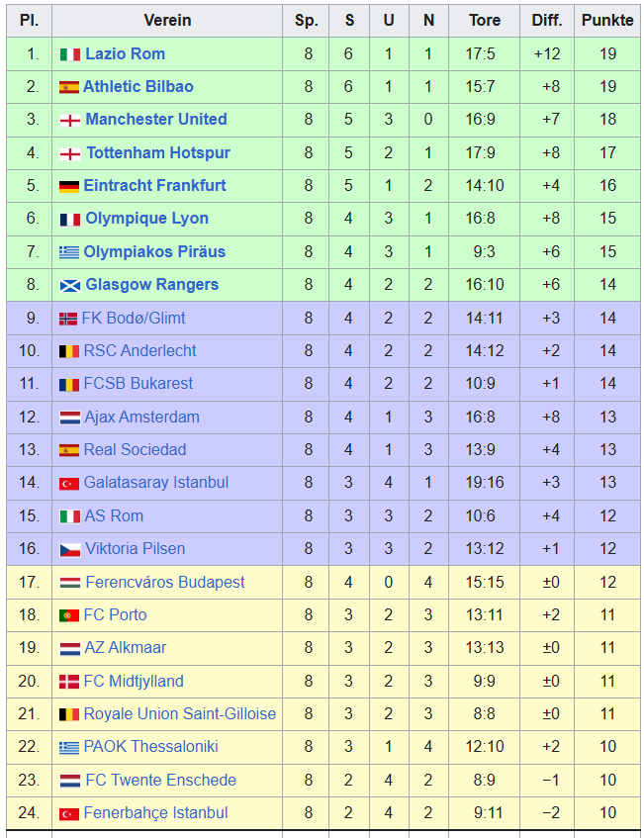Image resolution: width=644 pixels, height=838 pixels.
Task: Go to the Ajax Amsterdam link
Action: 141,417
